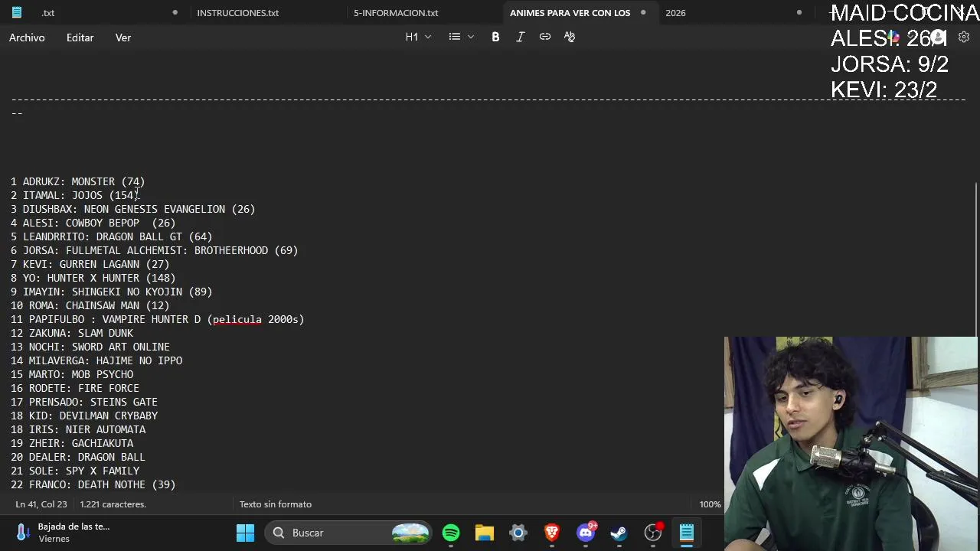Close the first .txt tab via its dot
The image size is (980, 551).
(175, 12)
